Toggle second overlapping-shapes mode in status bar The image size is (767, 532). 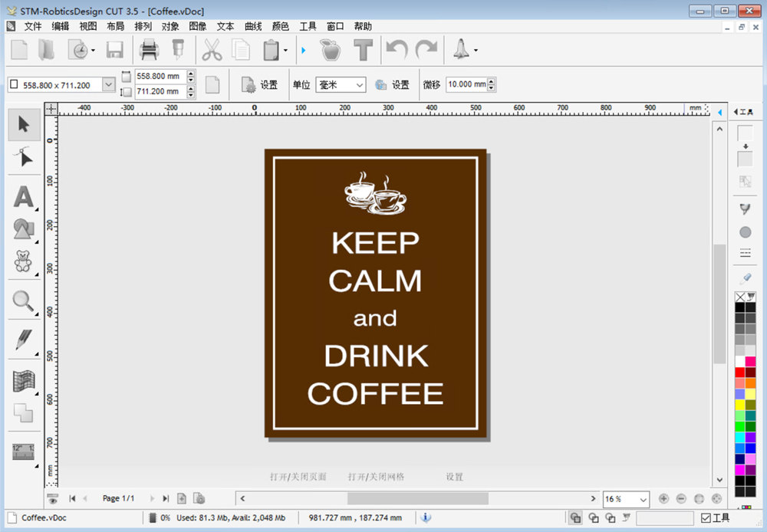594,517
